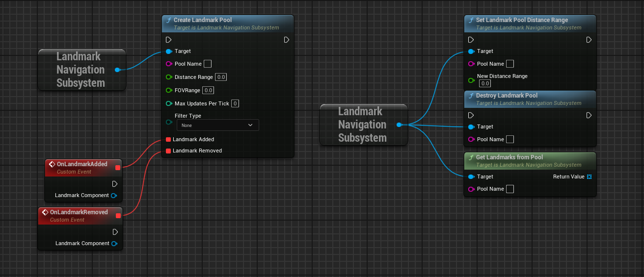Click OnLandmarkAdded Landmark Component output pin
644x277 pixels.
[114, 195]
